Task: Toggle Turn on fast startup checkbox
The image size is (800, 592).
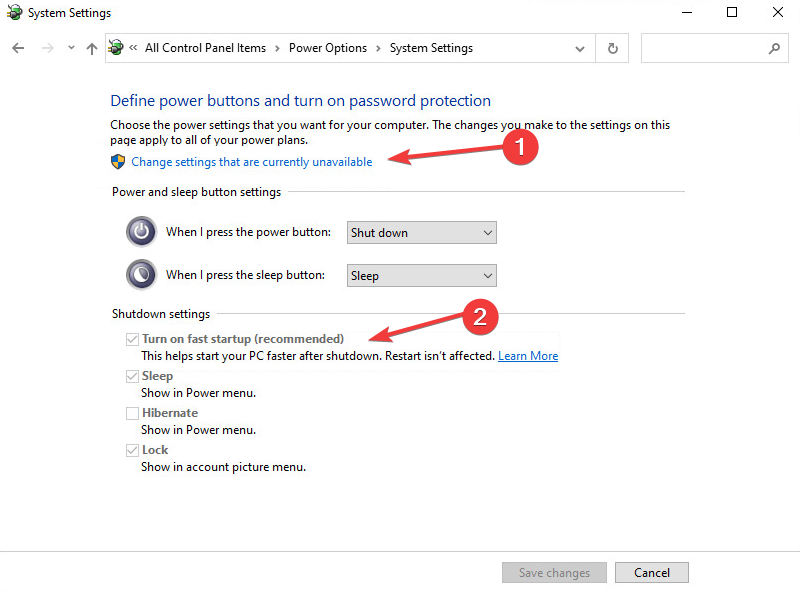Action: tap(132, 339)
